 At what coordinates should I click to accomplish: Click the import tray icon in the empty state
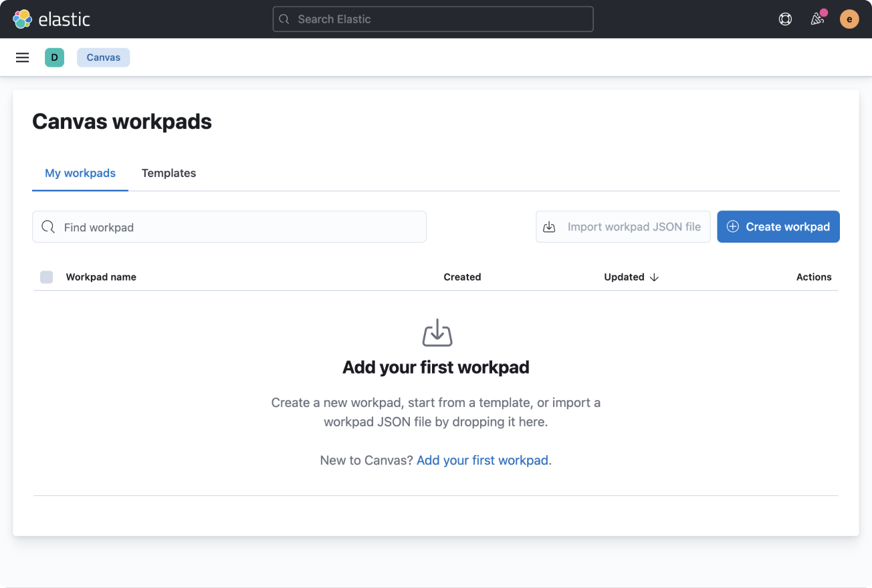pyautogui.click(x=437, y=333)
